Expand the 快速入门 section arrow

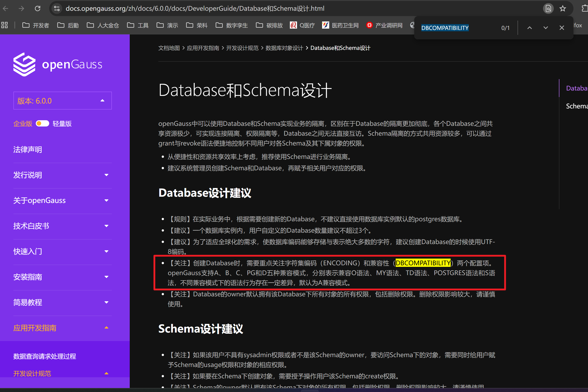106,251
